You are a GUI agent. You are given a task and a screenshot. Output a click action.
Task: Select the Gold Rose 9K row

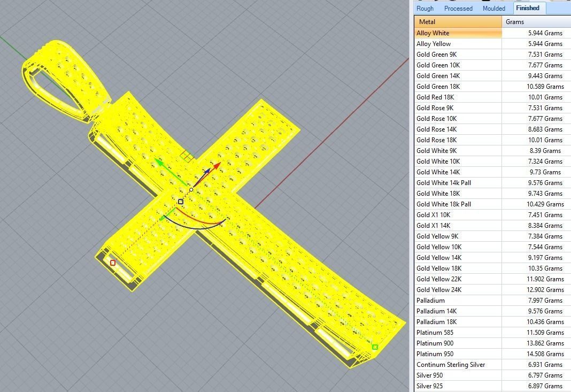coord(493,108)
